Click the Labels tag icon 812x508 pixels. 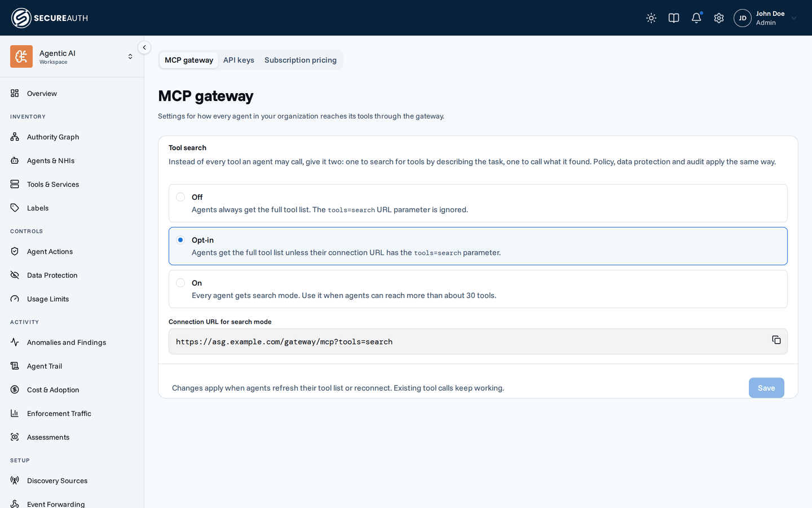15,208
